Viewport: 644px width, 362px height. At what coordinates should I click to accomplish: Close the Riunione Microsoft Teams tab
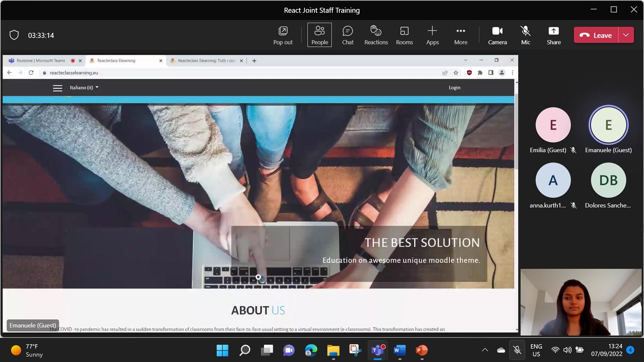80,61
